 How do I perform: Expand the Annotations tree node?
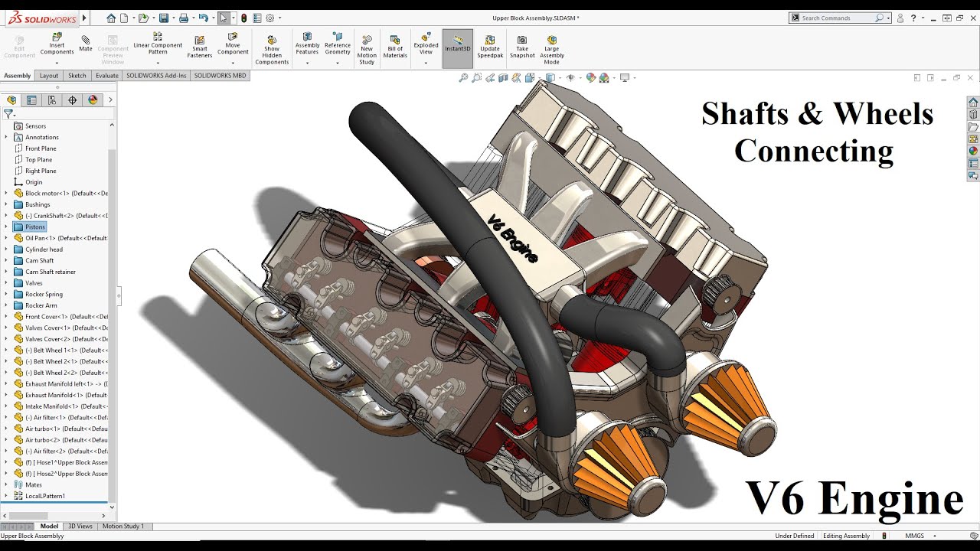click(6, 137)
